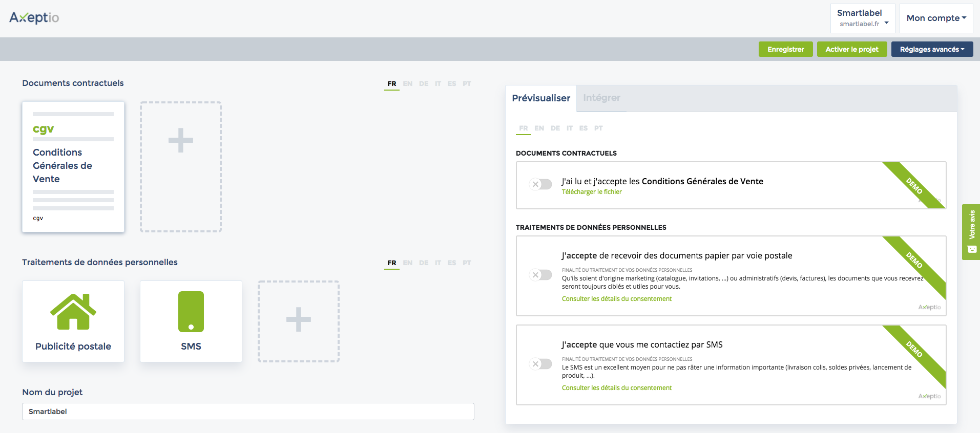Select PT language for Traitements de données

click(467, 263)
